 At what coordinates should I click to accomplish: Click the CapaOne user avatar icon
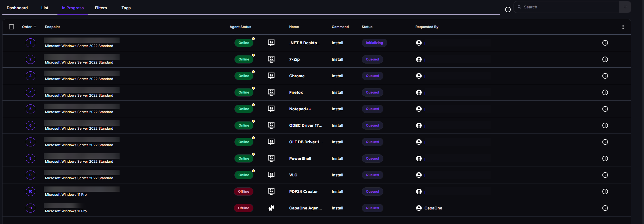[419, 208]
